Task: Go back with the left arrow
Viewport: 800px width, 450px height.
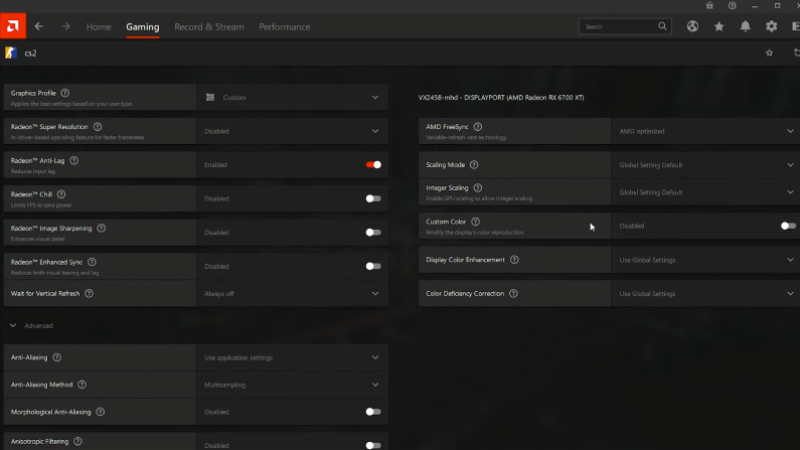Action: click(x=39, y=27)
